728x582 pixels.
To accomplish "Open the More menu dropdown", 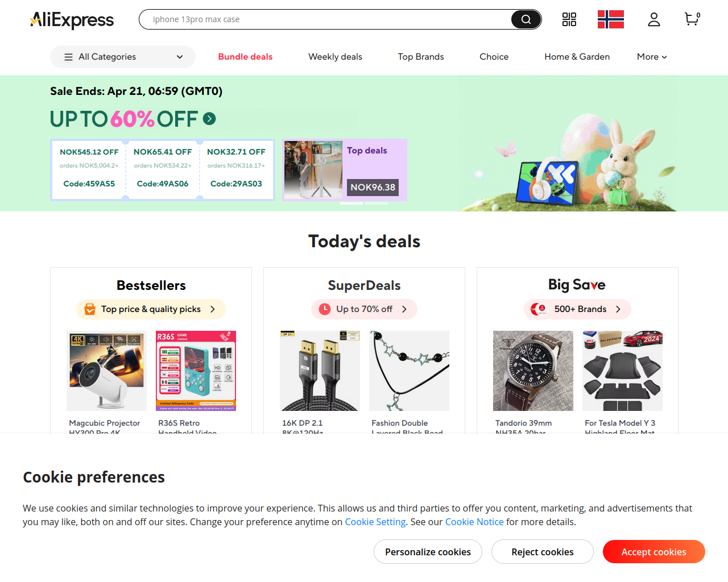I will pyautogui.click(x=652, y=57).
